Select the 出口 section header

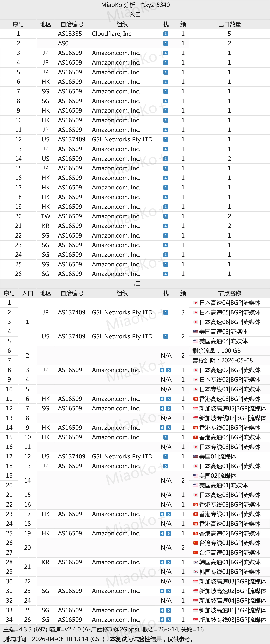coord(135,284)
